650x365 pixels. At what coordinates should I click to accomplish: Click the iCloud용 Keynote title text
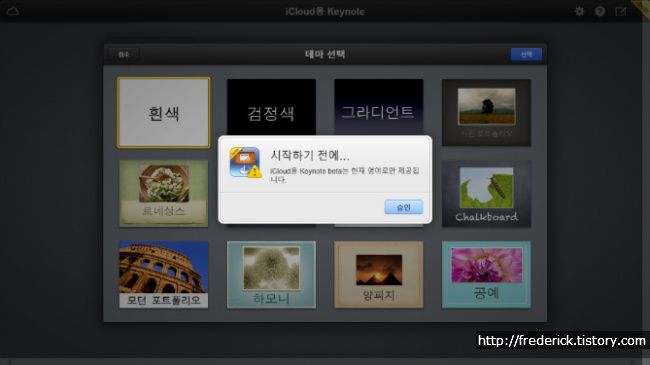[x=325, y=12]
